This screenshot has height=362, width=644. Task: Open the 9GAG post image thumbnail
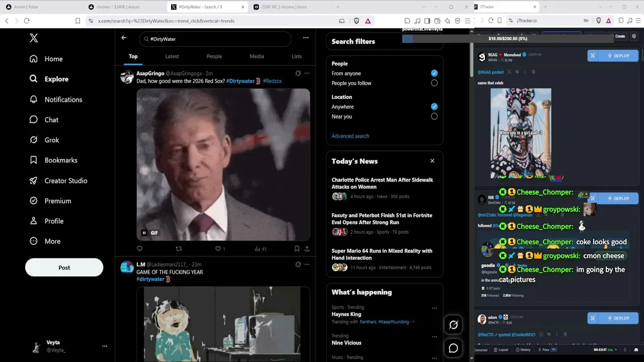pyautogui.click(x=521, y=133)
